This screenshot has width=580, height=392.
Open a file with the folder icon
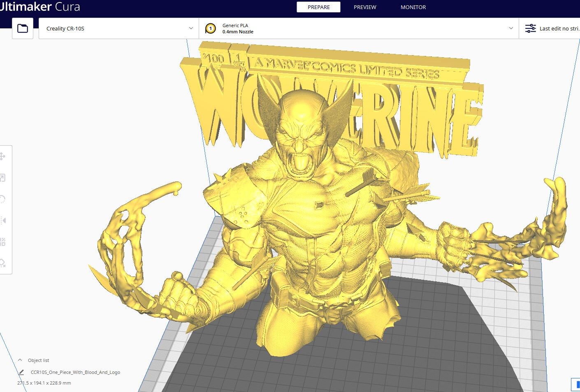point(22,28)
